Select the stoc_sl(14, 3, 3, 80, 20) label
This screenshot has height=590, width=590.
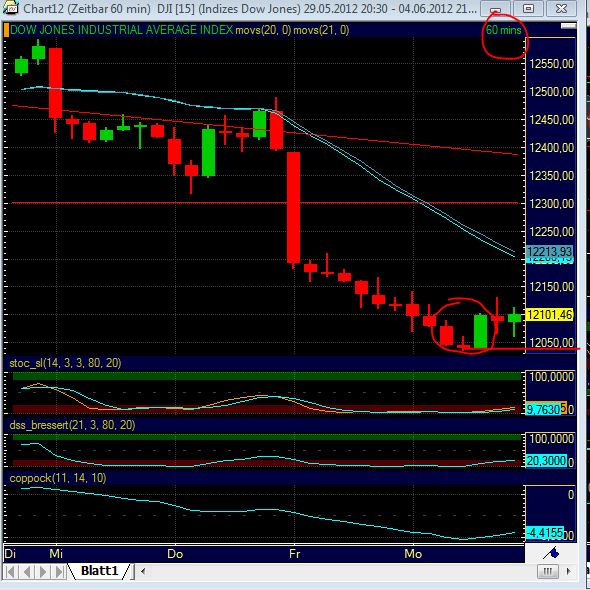[x=65, y=363]
